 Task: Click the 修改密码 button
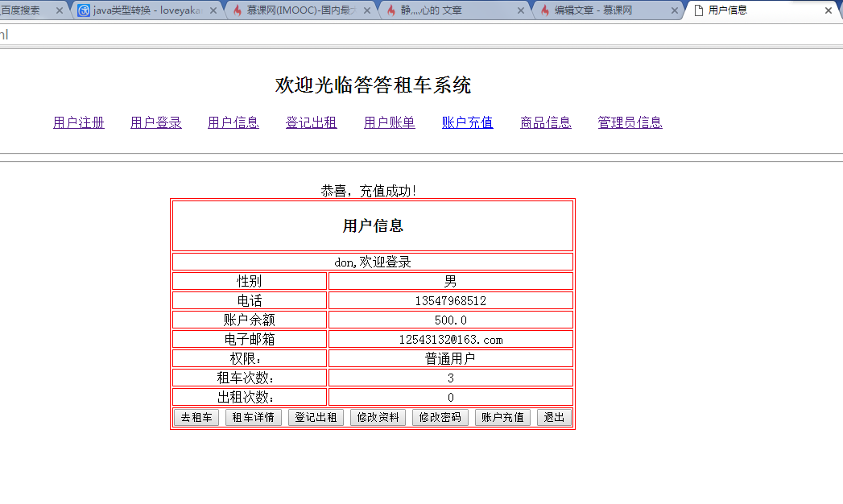440,418
